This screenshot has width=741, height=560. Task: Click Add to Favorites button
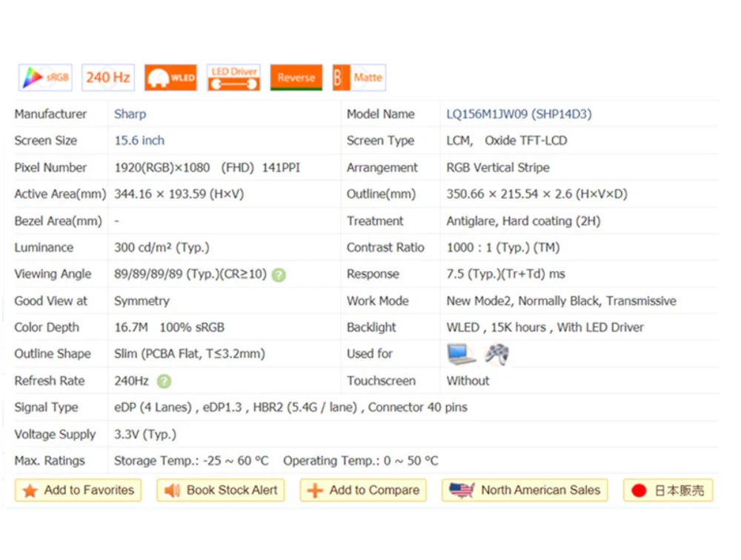(x=78, y=490)
